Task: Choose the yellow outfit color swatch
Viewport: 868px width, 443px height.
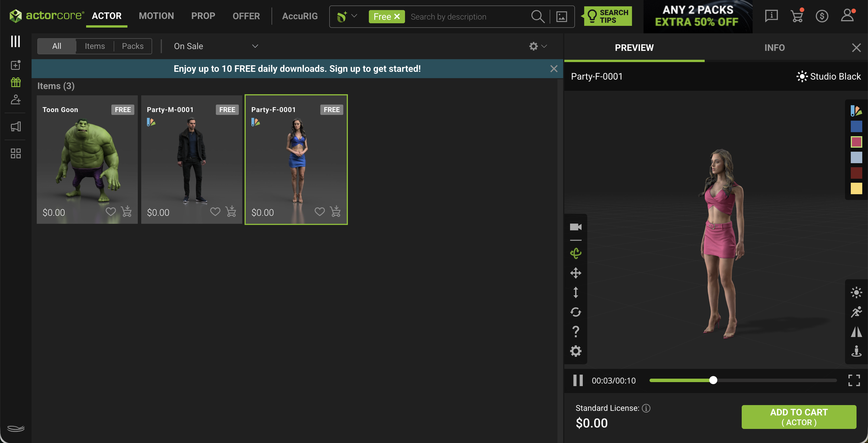Action: tap(856, 188)
